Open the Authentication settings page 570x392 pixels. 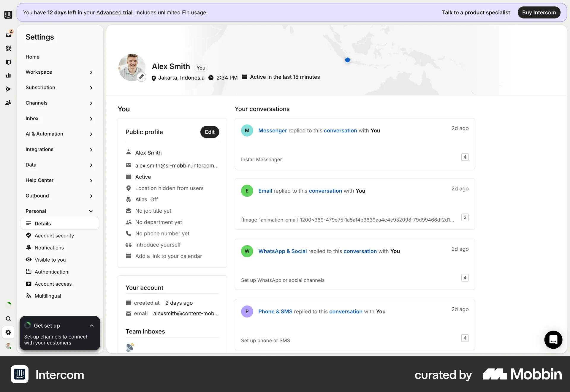(51, 272)
